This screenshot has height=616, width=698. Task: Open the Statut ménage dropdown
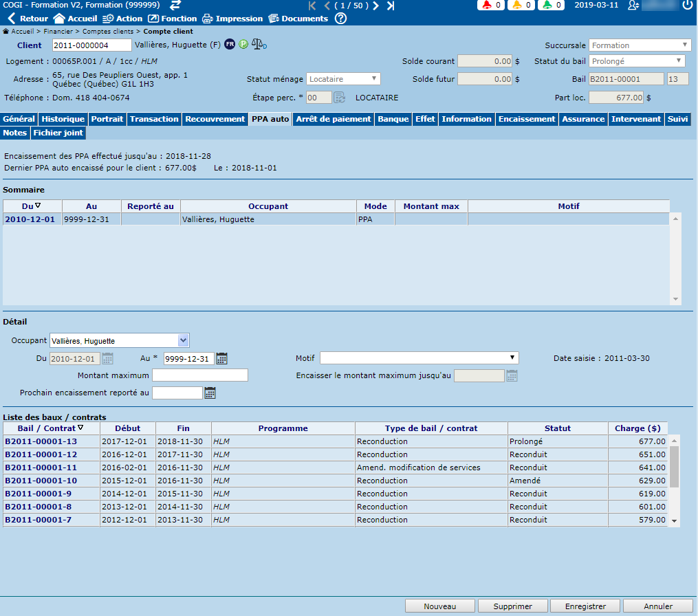pyautogui.click(x=375, y=79)
